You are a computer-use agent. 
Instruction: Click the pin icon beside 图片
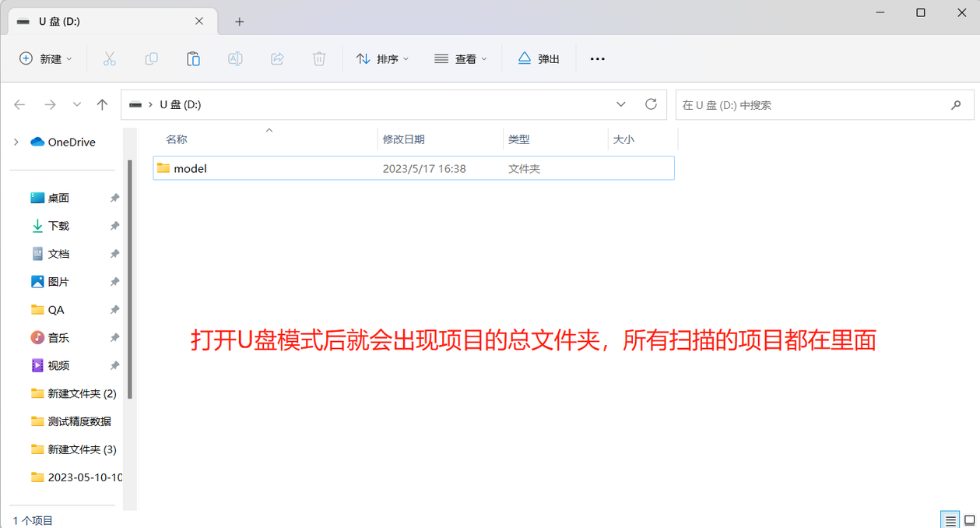114,282
